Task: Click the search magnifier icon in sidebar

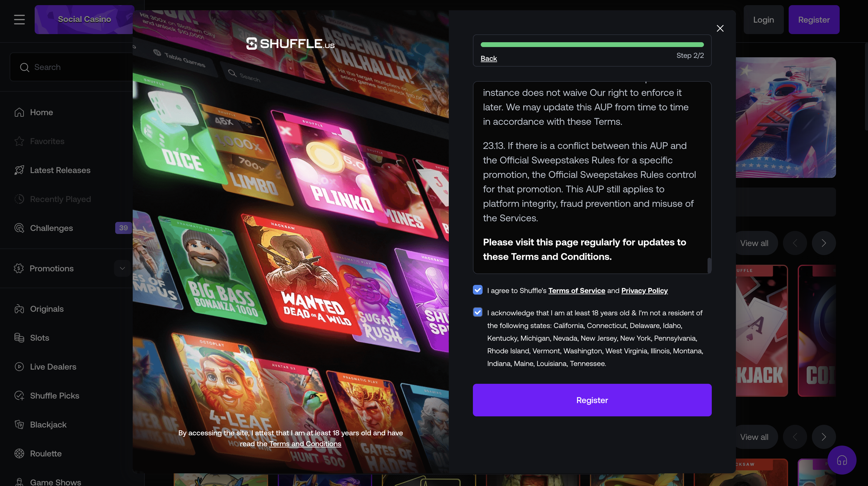Action: 24,67
